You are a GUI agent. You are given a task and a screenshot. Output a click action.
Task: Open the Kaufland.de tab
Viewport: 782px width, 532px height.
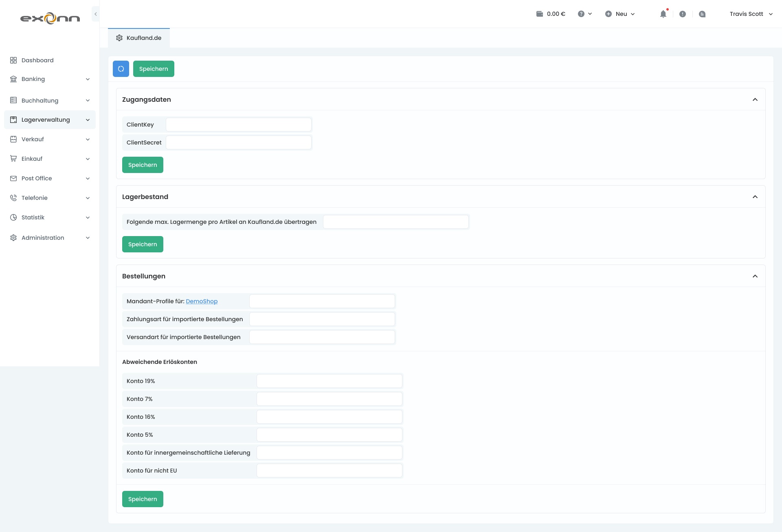(138, 37)
